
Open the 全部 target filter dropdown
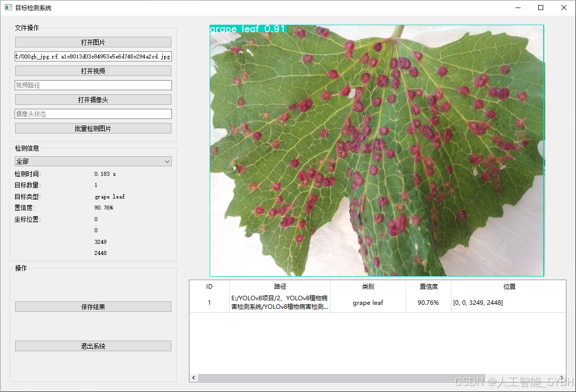click(93, 161)
